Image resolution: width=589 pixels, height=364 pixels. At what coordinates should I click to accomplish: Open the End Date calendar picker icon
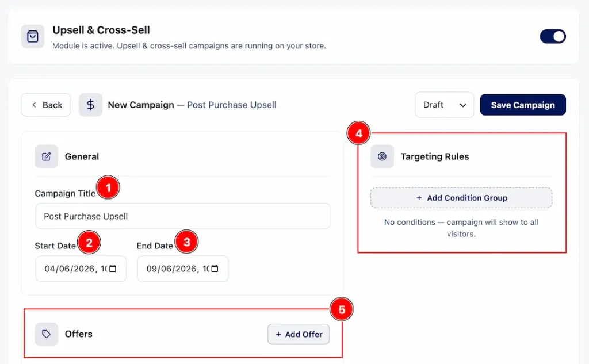click(x=215, y=269)
